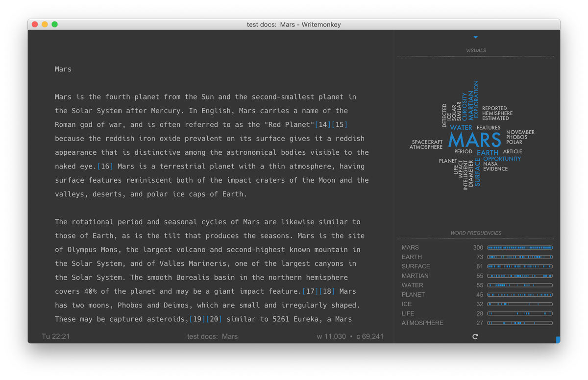Click vertical CURIOSITY in the word cloud
This screenshot has height=380, width=588.
pos(465,107)
